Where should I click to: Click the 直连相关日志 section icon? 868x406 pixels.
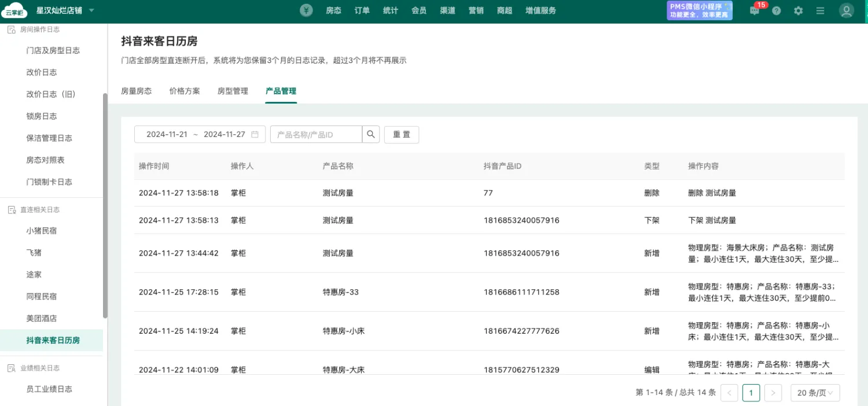(x=11, y=209)
